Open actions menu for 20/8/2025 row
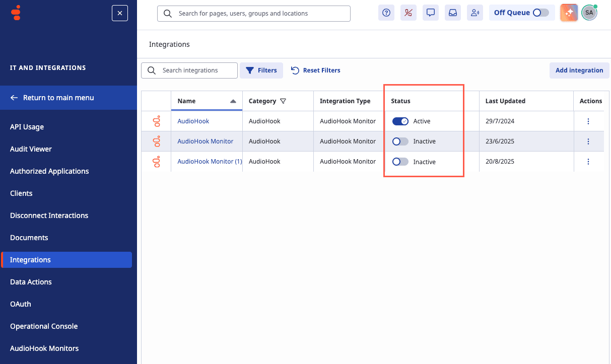The height and width of the screenshot is (364, 611). pos(588,162)
